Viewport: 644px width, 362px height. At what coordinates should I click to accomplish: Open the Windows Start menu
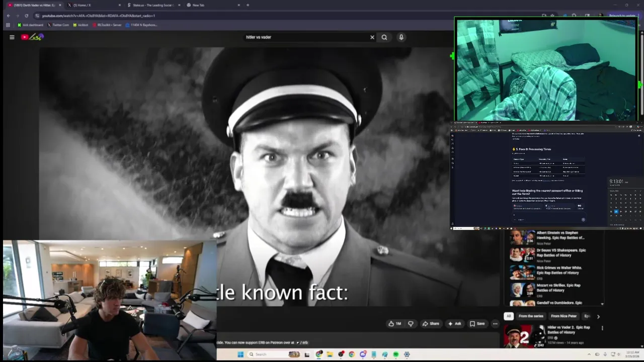click(240, 354)
